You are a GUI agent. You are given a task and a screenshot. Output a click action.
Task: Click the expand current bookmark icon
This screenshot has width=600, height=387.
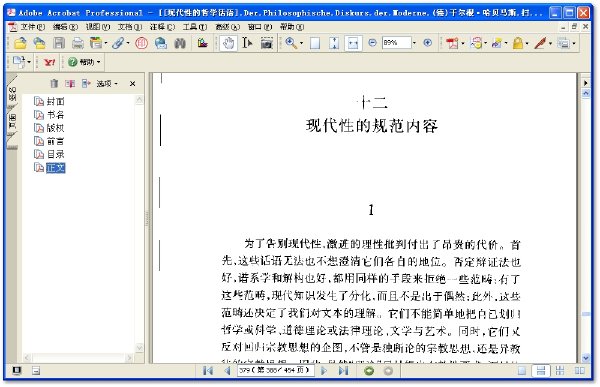coord(86,83)
